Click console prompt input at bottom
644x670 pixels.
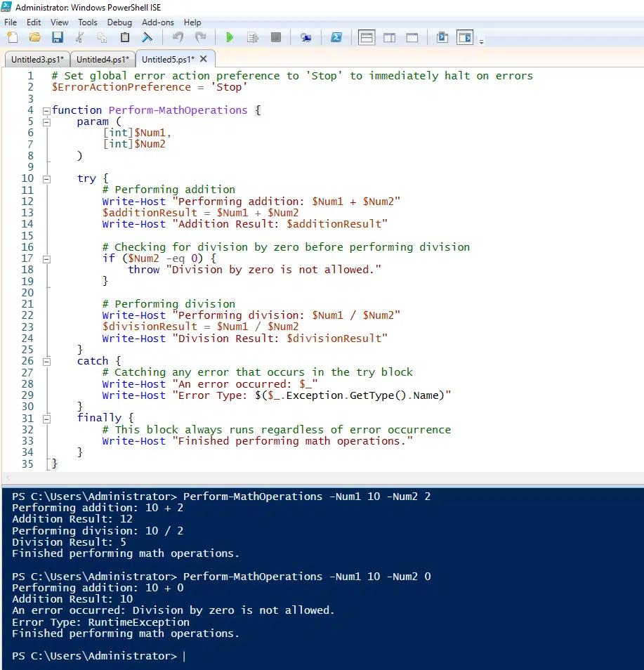point(185,656)
